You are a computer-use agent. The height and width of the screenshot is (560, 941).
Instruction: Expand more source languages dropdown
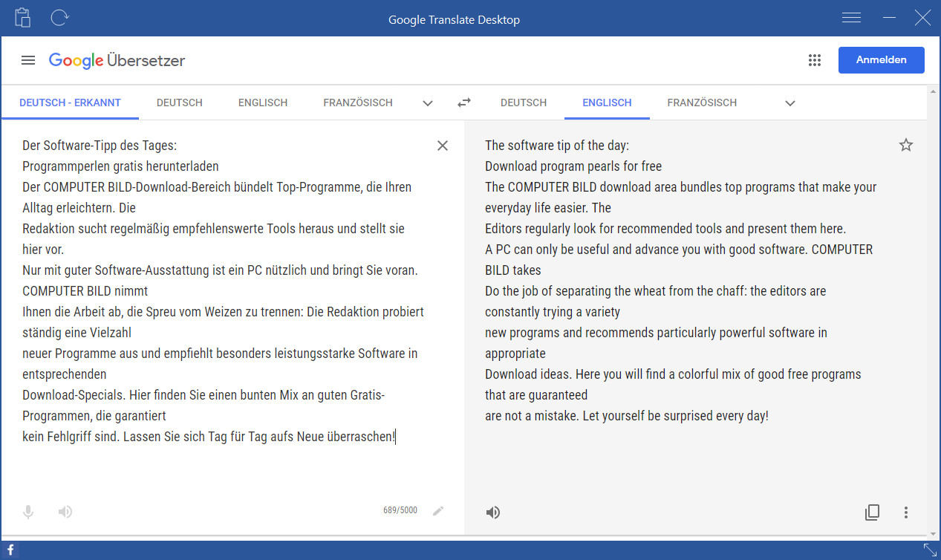[x=428, y=103]
